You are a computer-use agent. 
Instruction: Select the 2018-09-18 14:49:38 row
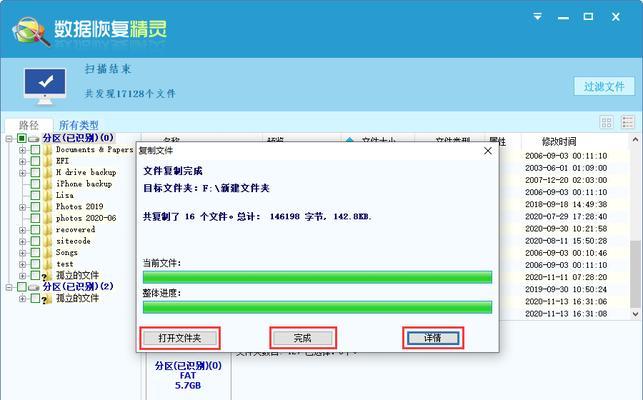[566, 204]
